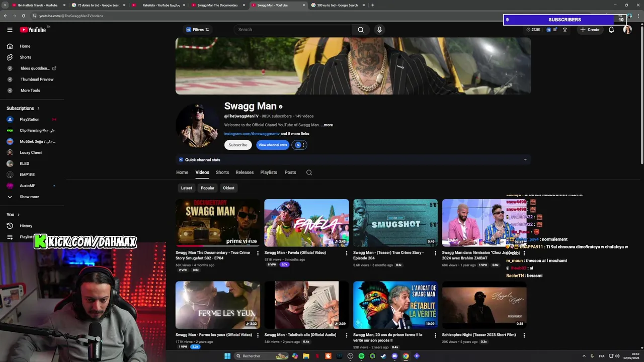Viewport: 644px width, 362px height.
Task: Open Spotify from the taskbar
Action: [x=361, y=356]
